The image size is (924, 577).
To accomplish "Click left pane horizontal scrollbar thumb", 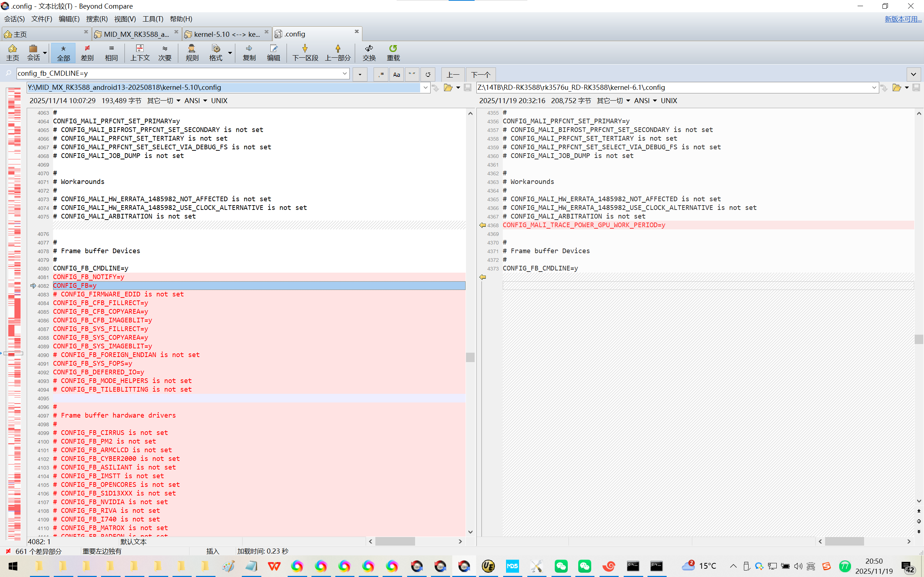I will [395, 541].
